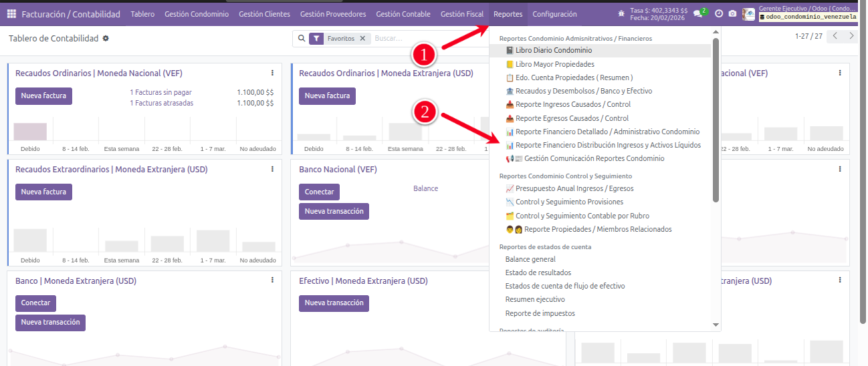Screen dimensions: 868x366
Task: Open the kebab menu of Recaudos Ordinarios VEF card
Action: (272, 73)
